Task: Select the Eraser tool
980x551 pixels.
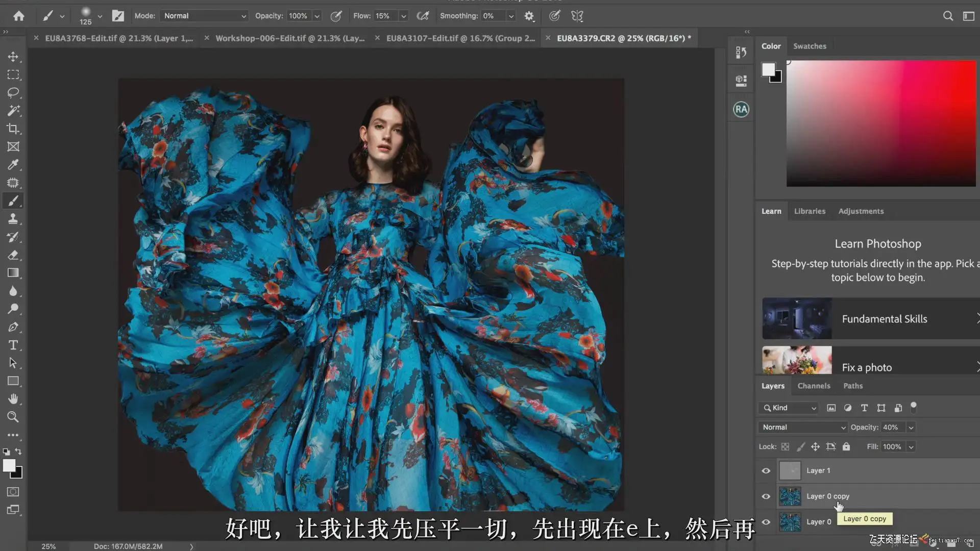Action: [x=13, y=255]
